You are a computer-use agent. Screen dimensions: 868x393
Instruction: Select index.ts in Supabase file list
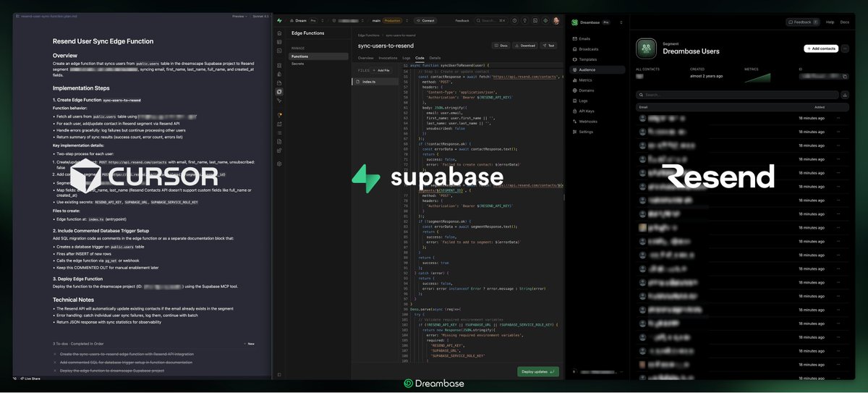coord(374,82)
